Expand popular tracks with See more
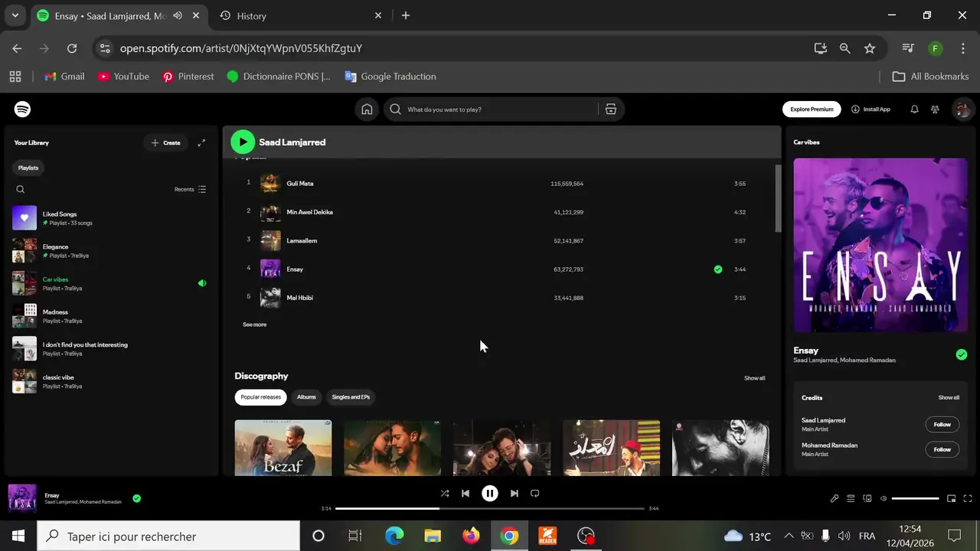Screen dimensions: 980x551 pos(254,324)
